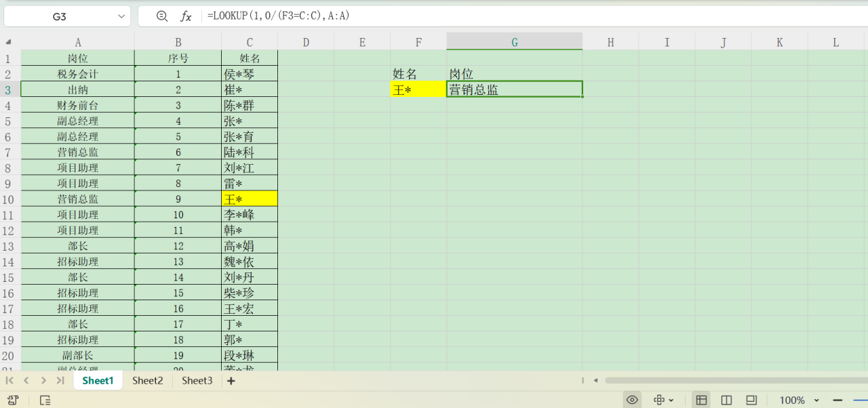868x408 pixels.
Task: Click the status bar macro record icon
Action: point(13,400)
